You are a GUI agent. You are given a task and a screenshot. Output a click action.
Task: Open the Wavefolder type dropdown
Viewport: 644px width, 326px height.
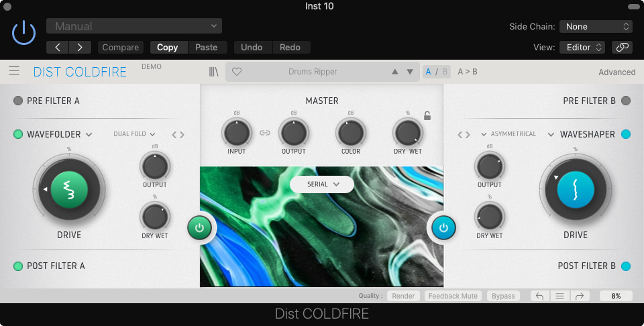(x=59, y=134)
